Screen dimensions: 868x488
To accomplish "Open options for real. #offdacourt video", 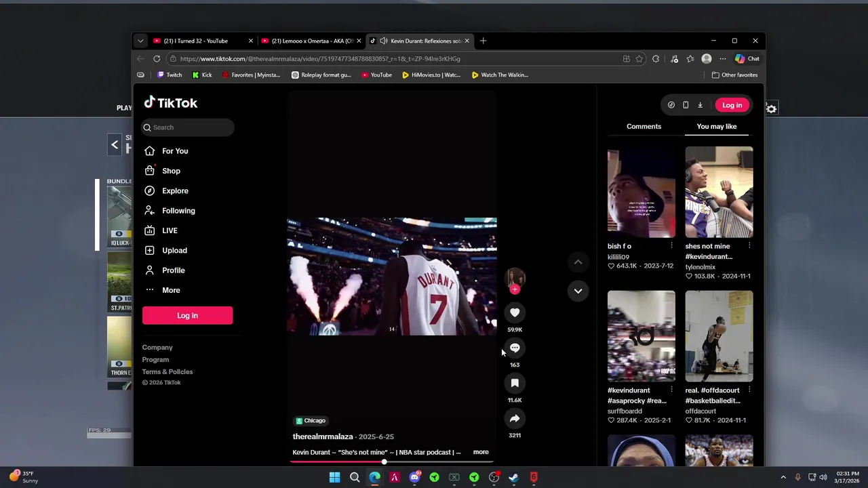I will click(x=749, y=390).
